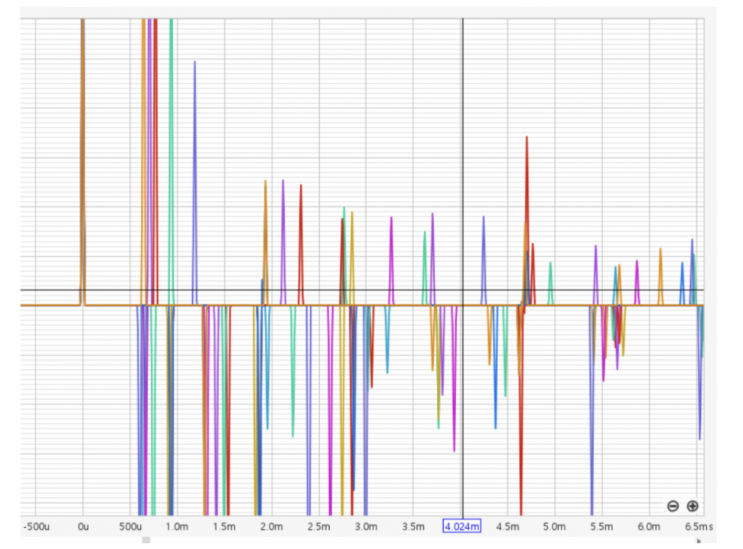This screenshot has width=743, height=549.
Task: Select tall orange pulse at 0u
Action: pyautogui.click(x=83, y=161)
